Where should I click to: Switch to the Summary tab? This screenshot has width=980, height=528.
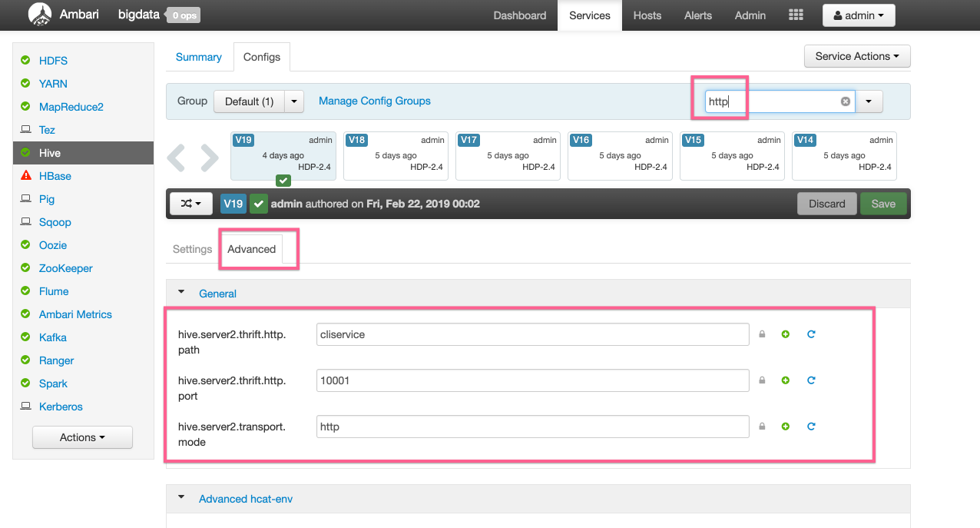point(198,57)
